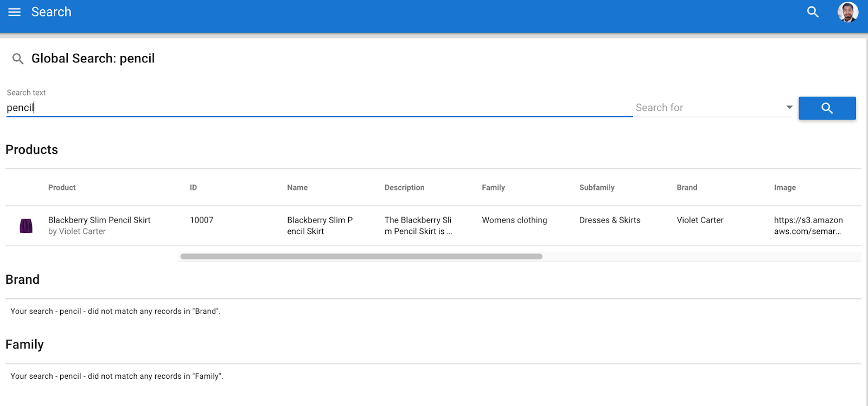Click the blue search submit button
Screen dimensions: 868x406
coord(827,108)
